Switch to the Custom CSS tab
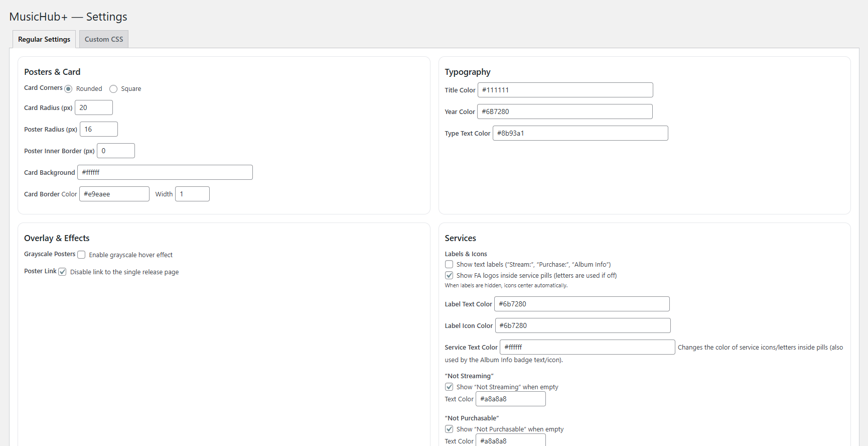Viewport: 868px width, 446px height. [103, 39]
